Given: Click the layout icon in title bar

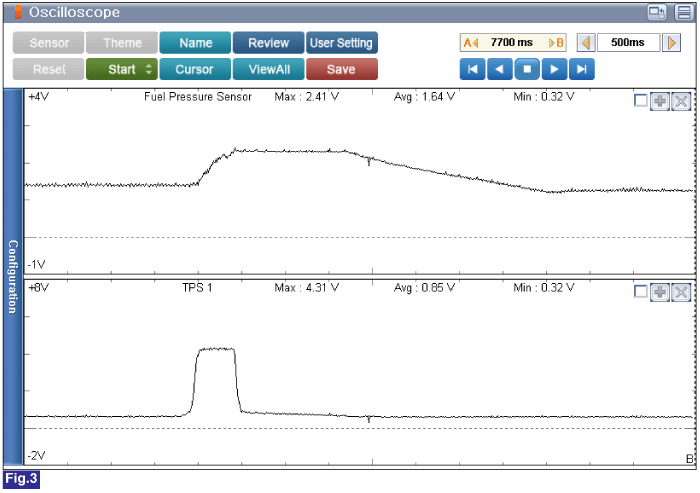Looking at the screenshot, I should 684,13.
